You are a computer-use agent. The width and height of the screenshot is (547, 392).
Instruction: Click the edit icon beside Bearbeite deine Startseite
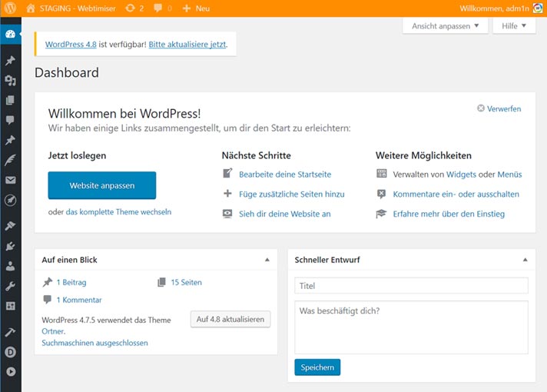pyautogui.click(x=227, y=173)
